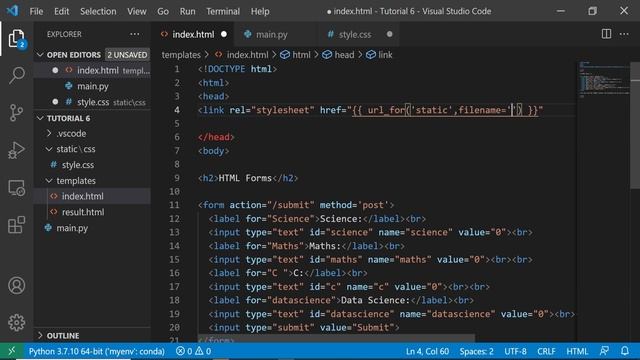Open the Selection menu
Viewport: 640px width, 360px height.
pos(98,11)
